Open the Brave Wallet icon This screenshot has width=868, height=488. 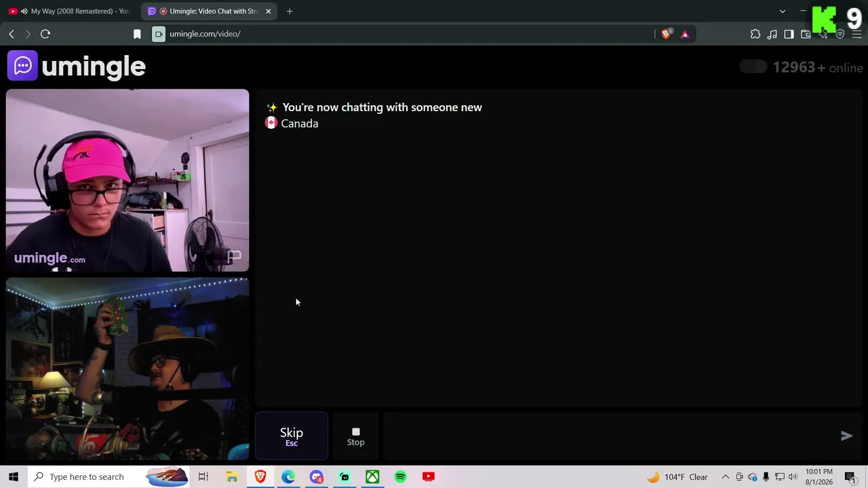pyautogui.click(x=806, y=34)
